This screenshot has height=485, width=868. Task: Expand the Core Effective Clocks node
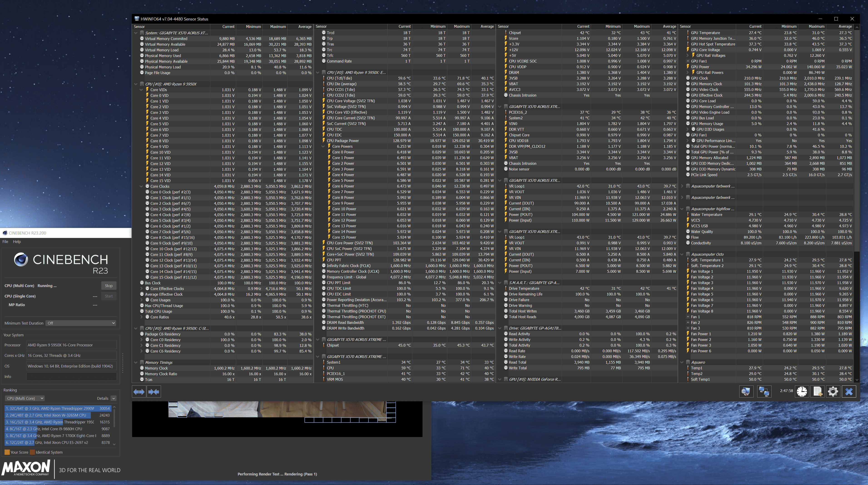pos(141,288)
